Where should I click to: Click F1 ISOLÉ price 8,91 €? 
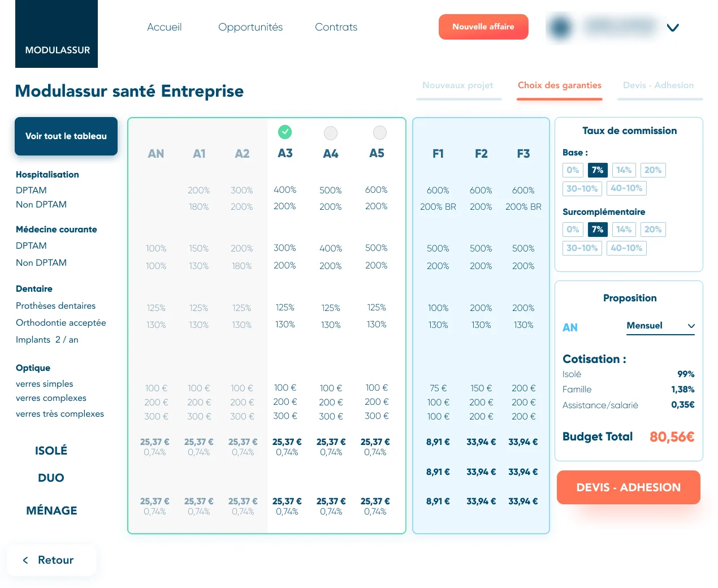[x=438, y=442]
